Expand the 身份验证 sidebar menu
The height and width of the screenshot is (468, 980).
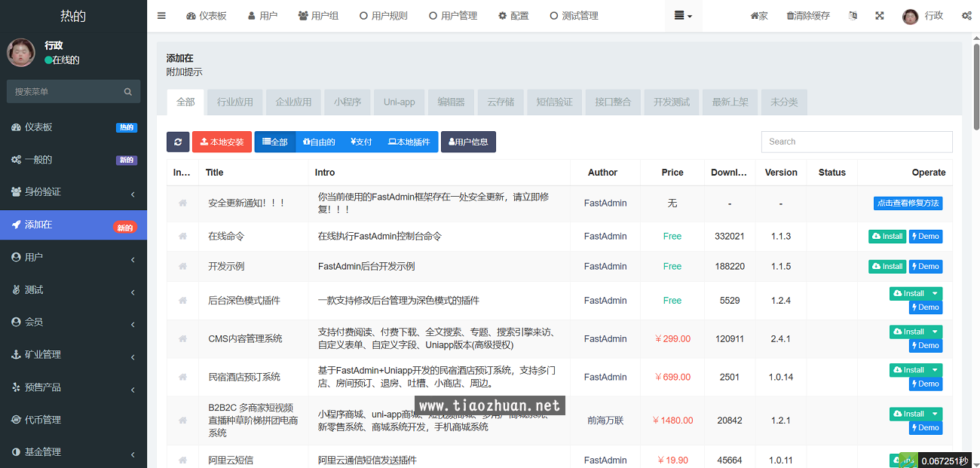(73, 192)
